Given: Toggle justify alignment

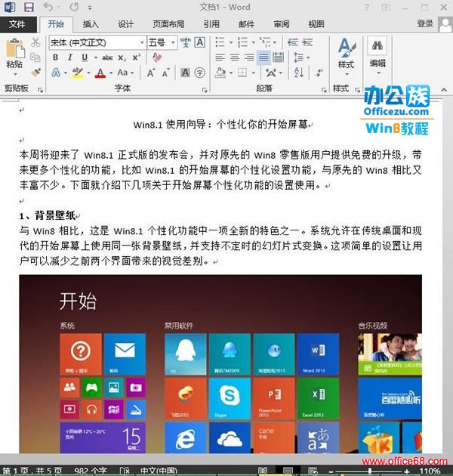Looking at the screenshot, I should click(263, 57).
